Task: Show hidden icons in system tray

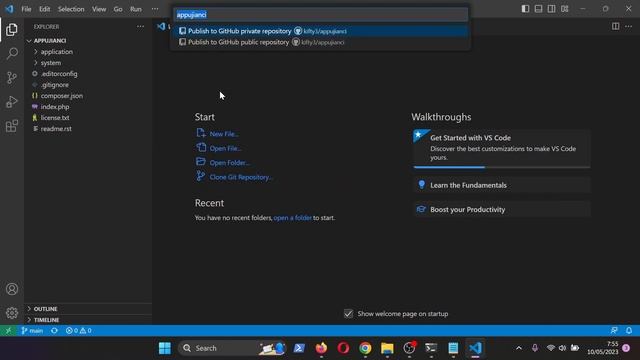Action: (519, 348)
